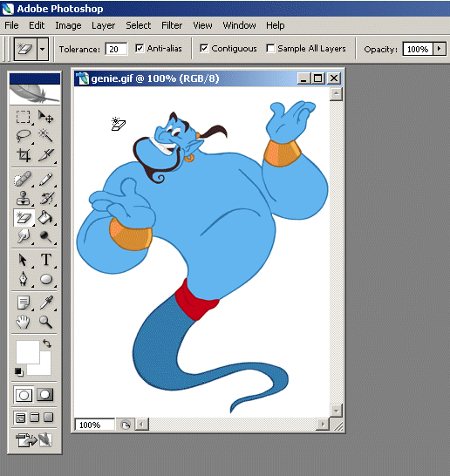Select the Lasso tool
The width and height of the screenshot is (450, 476).
24,136
